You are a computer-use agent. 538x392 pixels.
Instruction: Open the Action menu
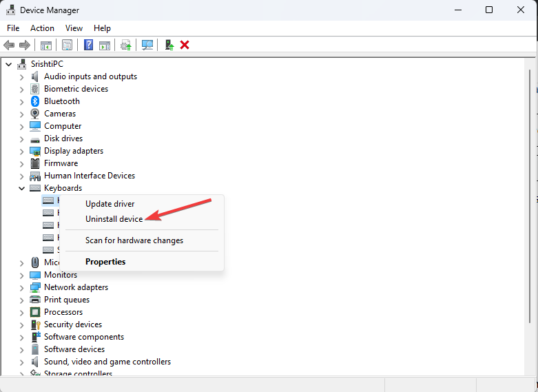tap(42, 28)
